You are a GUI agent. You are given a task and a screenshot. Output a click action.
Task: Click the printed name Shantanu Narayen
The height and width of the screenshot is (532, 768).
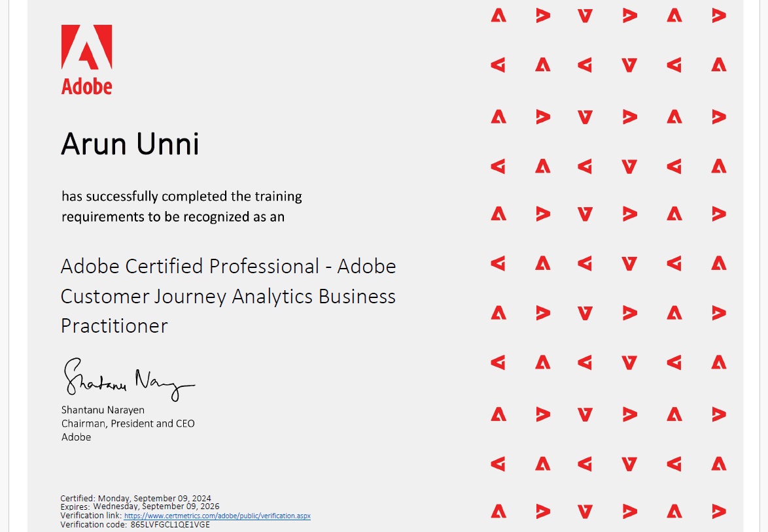[x=103, y=410]
